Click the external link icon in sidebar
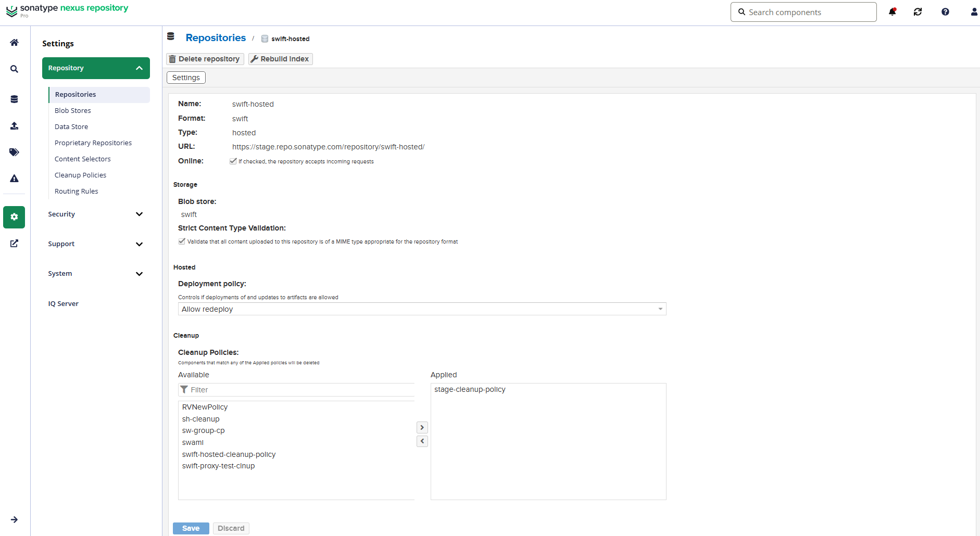Screen dimensions: 980x536 coord(14,244)
